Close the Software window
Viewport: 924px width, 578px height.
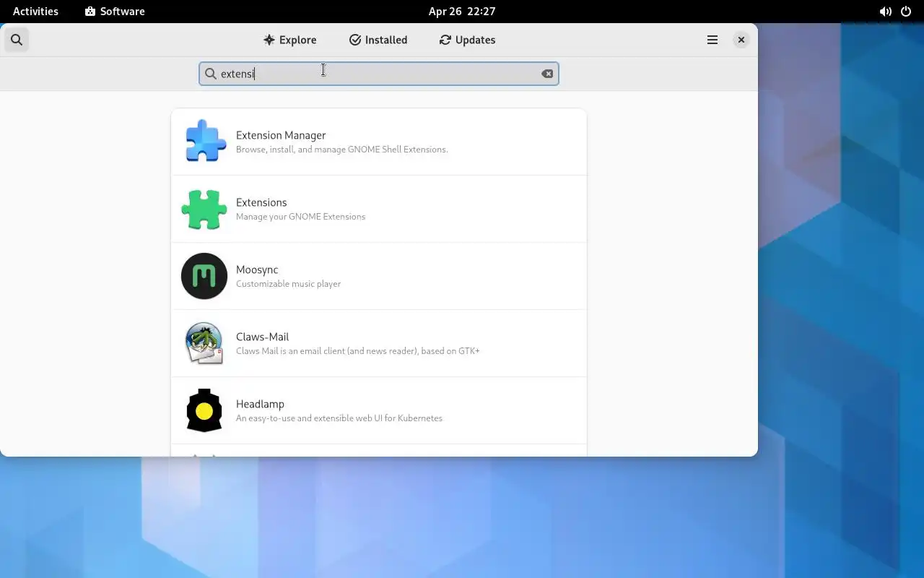(741, 40)
